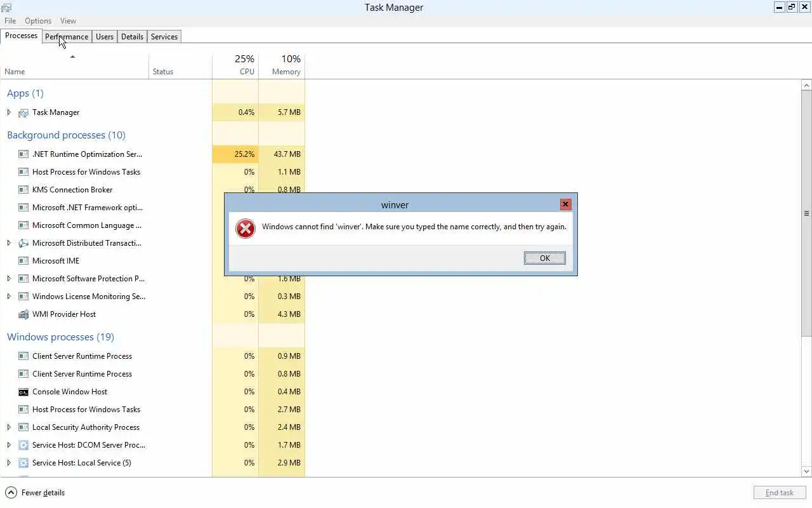Expand Microsoft Distributed Transaction row
This screenshot has width=812, height=508.
[x=9, y=243]
